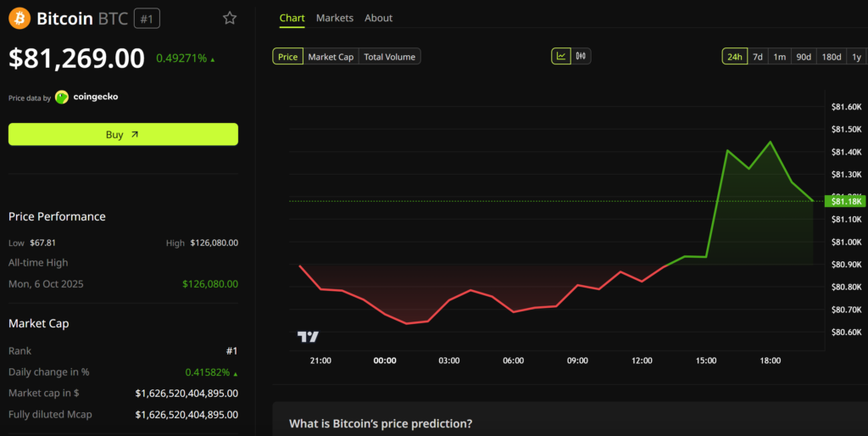Click the $81,269.00 current price
868x436 pixels.
(76, 59)
